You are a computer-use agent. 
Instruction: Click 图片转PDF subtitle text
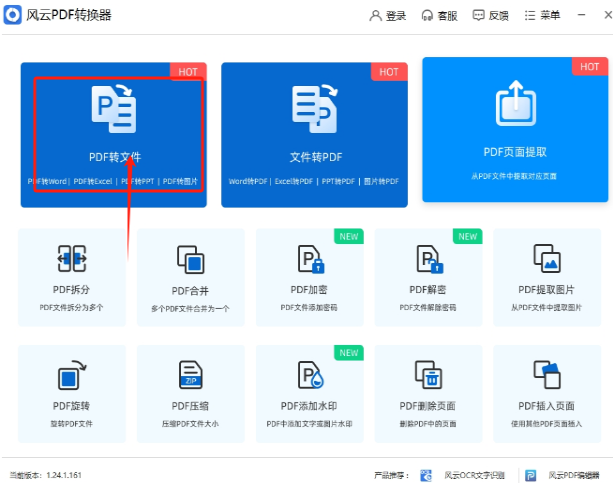point(381,181)
